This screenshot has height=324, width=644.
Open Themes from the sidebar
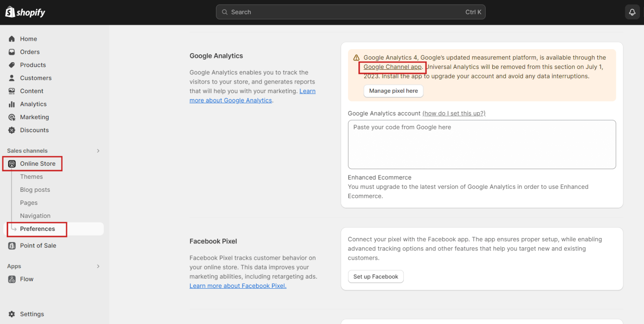coord(31,176)
